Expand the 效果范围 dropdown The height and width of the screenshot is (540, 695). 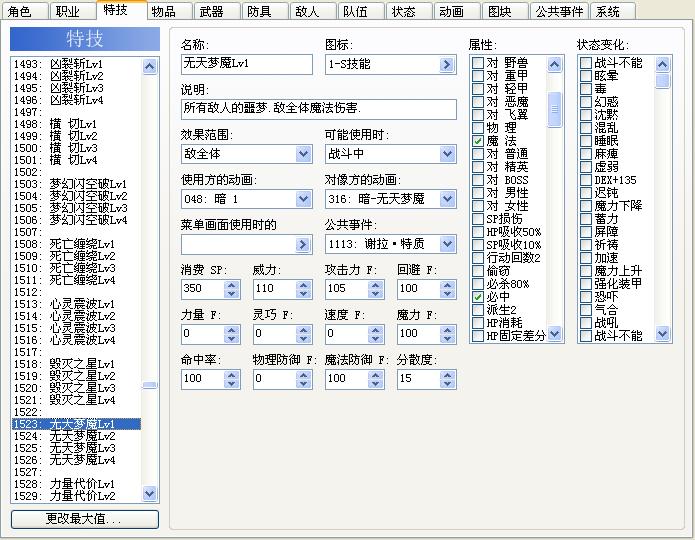coord(303,154)
